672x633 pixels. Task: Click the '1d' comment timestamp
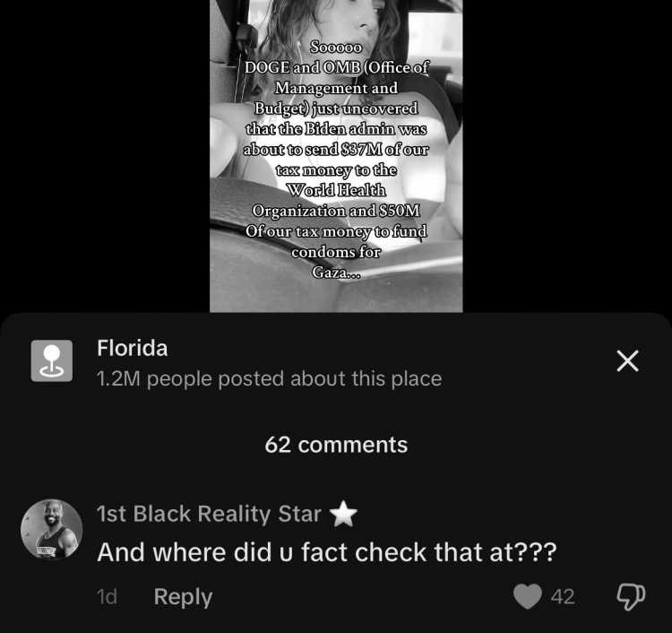[x=107, y=596]
